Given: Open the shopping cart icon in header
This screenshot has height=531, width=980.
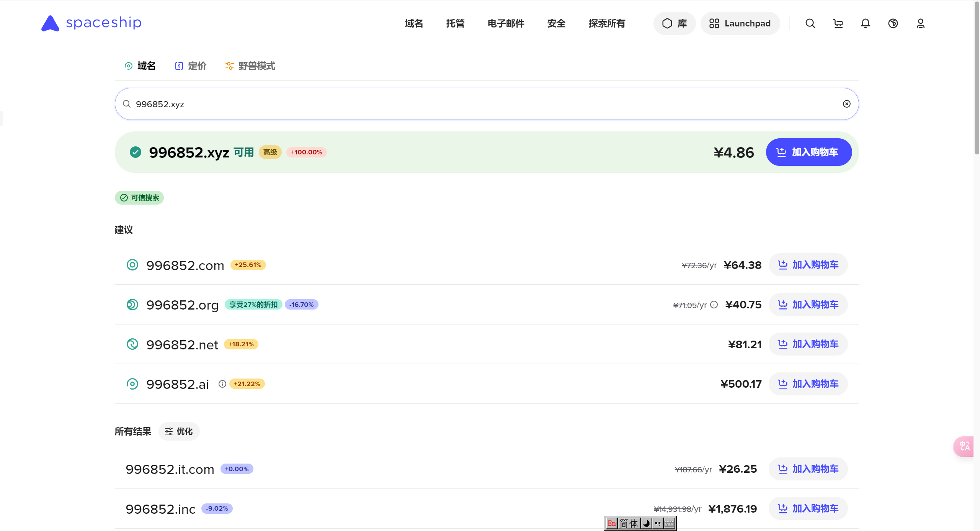Looking at the screenshot, I should [838, 23].
